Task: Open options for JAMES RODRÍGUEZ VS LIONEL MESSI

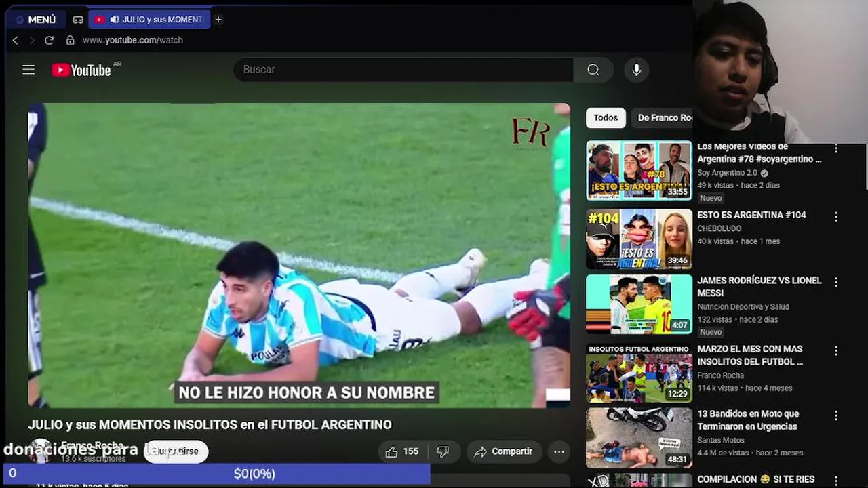Action: point(836,282)
